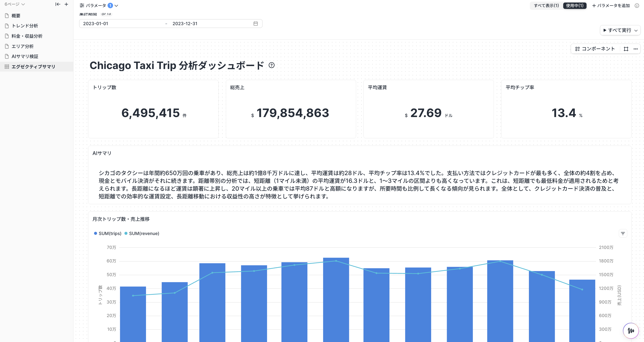Click the 概要 page document icon

pos(7,16)
